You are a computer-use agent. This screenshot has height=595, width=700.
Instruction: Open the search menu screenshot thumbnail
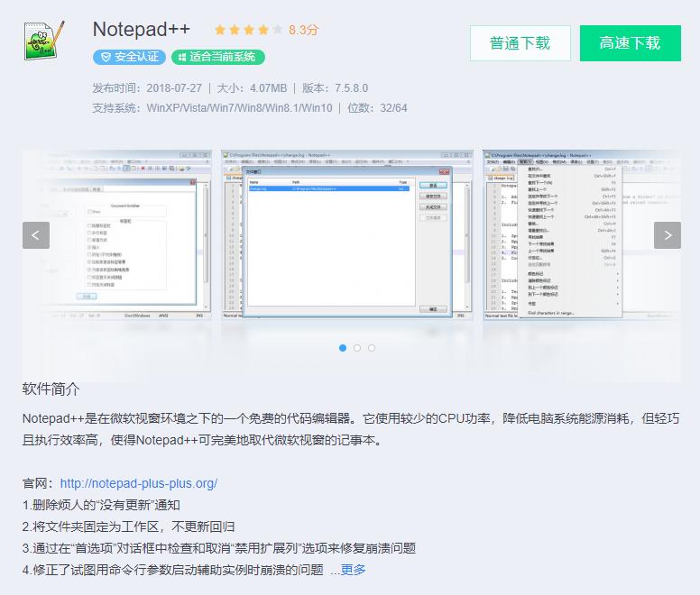pos(582,235)
